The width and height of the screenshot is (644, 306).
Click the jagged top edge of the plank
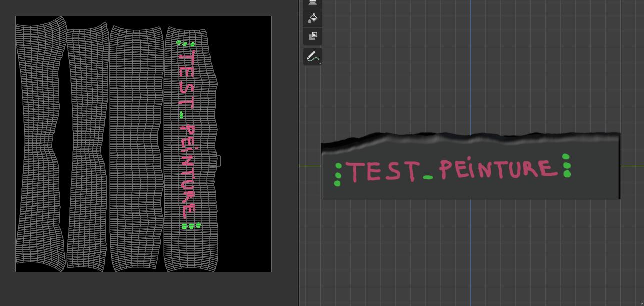point(470,137)
